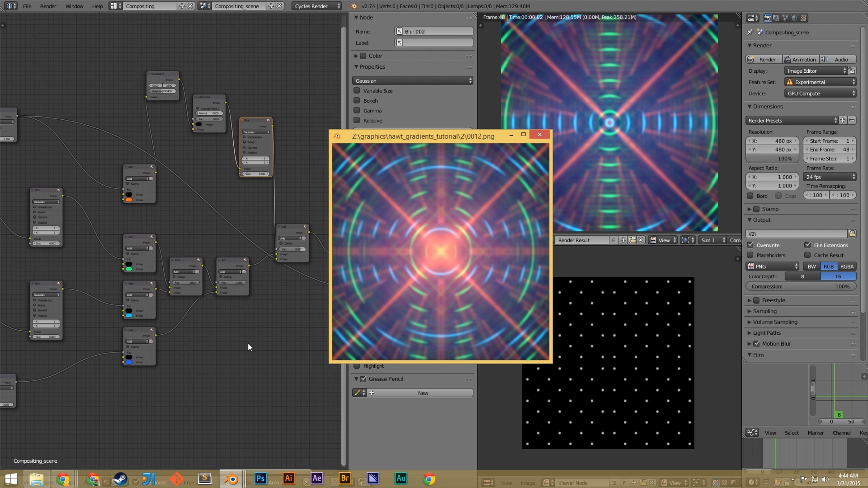Open the Marker menu in timeline editor
Viewport: 868px width, 488px height.
[x=816, y=433]
